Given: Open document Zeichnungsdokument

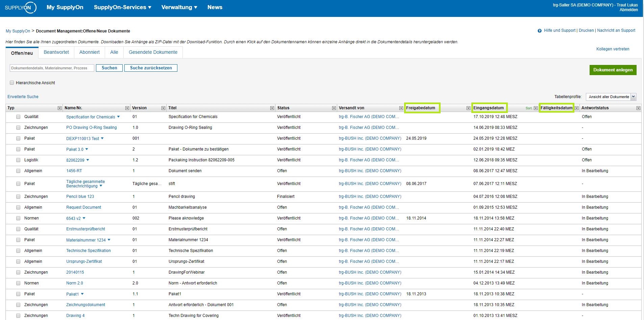Looking at the screenshot, I should [x=86, y=305].
